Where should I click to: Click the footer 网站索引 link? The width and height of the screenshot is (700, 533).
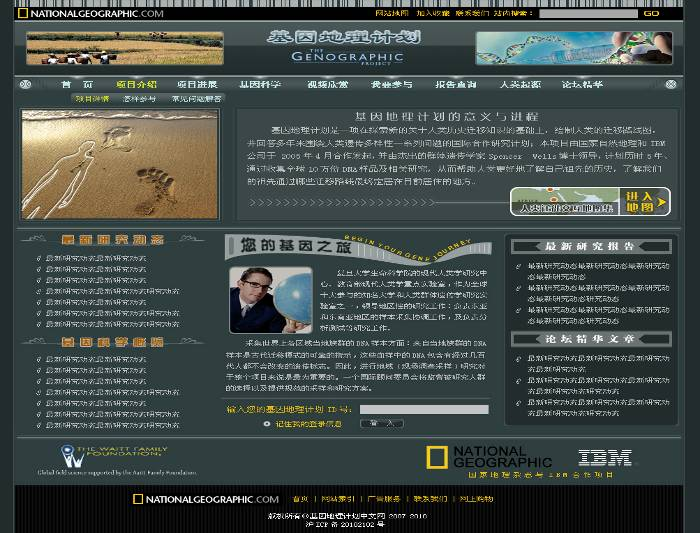[x=338, y=499]
